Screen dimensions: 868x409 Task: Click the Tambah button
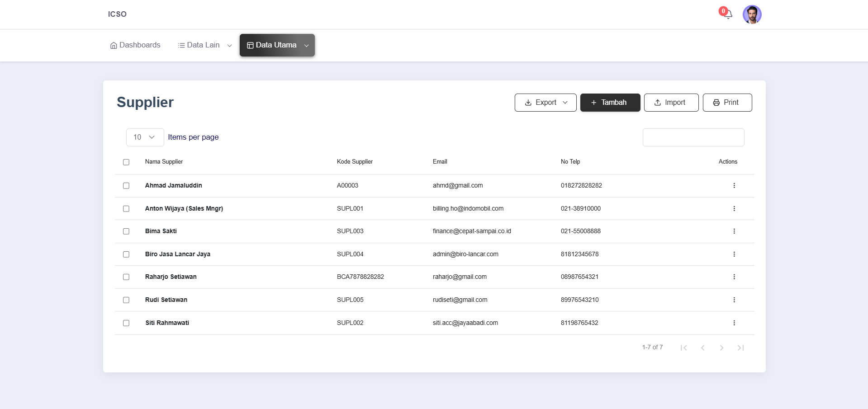(610, 103)
